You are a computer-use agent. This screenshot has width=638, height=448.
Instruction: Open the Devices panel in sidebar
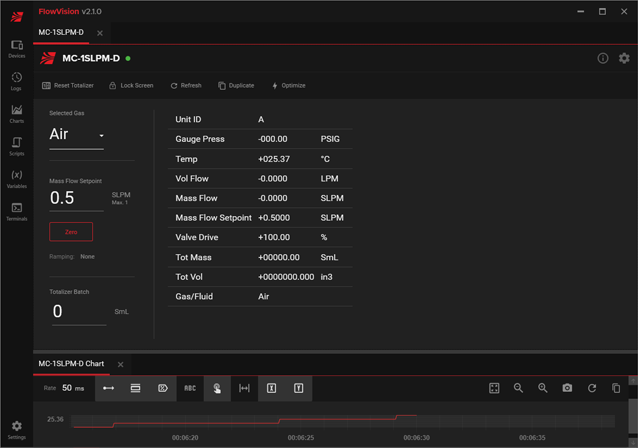[17, 48]
